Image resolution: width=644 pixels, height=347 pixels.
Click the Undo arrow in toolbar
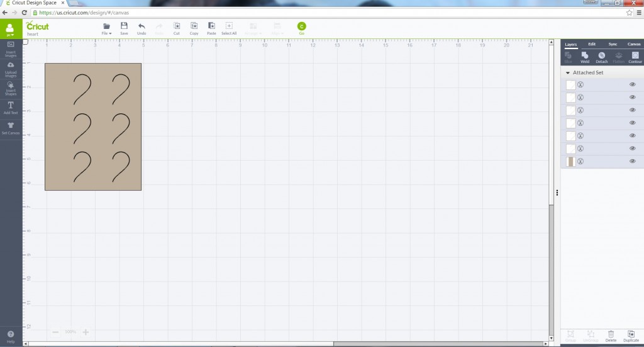click(x=142, y=28)
